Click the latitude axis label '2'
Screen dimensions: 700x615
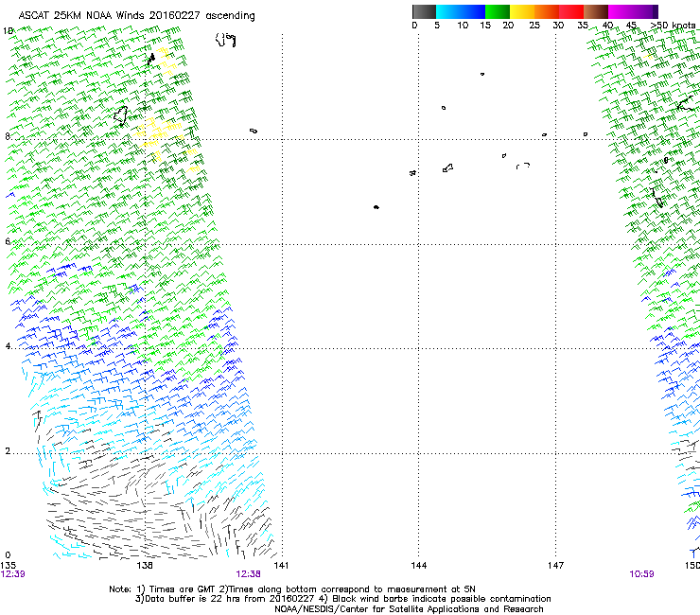8,450
